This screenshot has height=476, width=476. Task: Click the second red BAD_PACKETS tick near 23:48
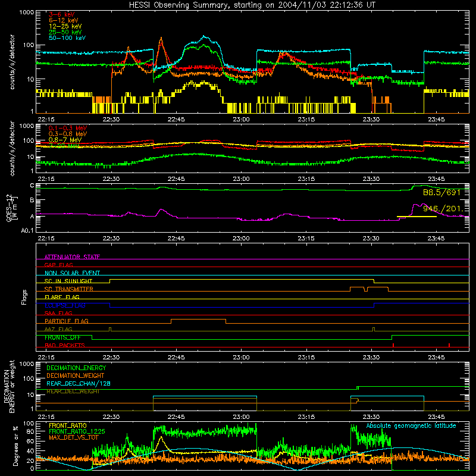pos(449,345)
